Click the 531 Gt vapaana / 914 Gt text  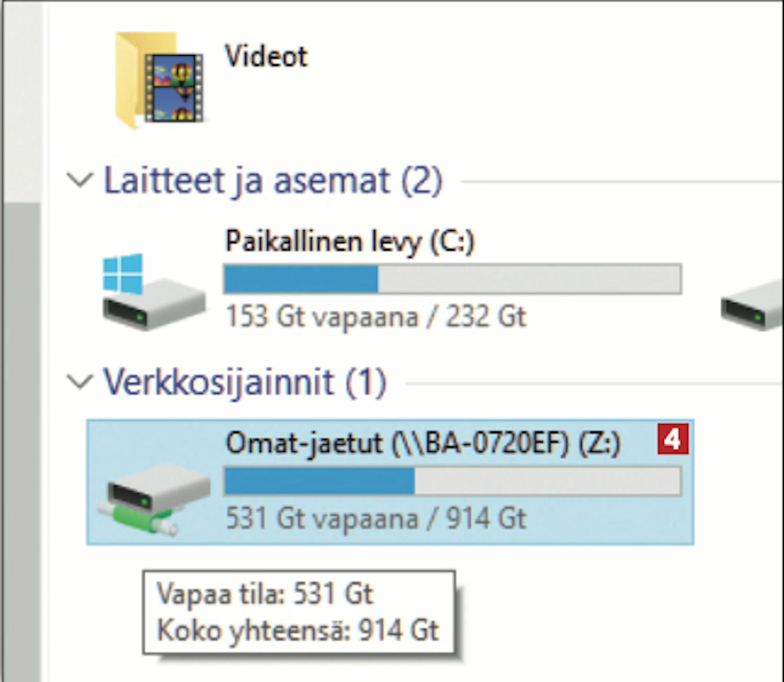click(376, 518)
